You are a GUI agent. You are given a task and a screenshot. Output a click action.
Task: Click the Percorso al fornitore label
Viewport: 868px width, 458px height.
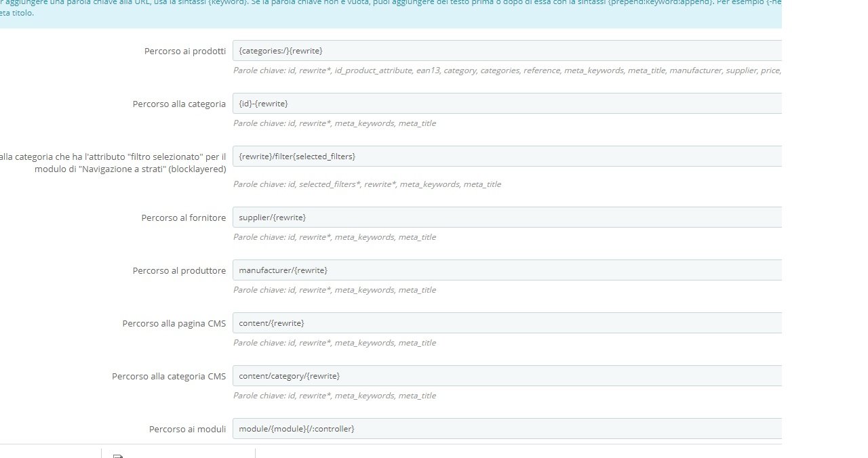click(x=184, y=218)
